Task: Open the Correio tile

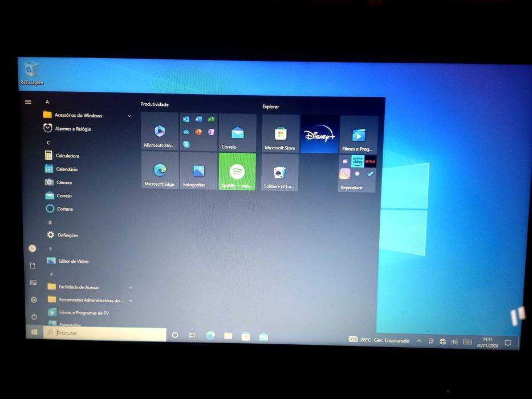Action: (238, 133)
